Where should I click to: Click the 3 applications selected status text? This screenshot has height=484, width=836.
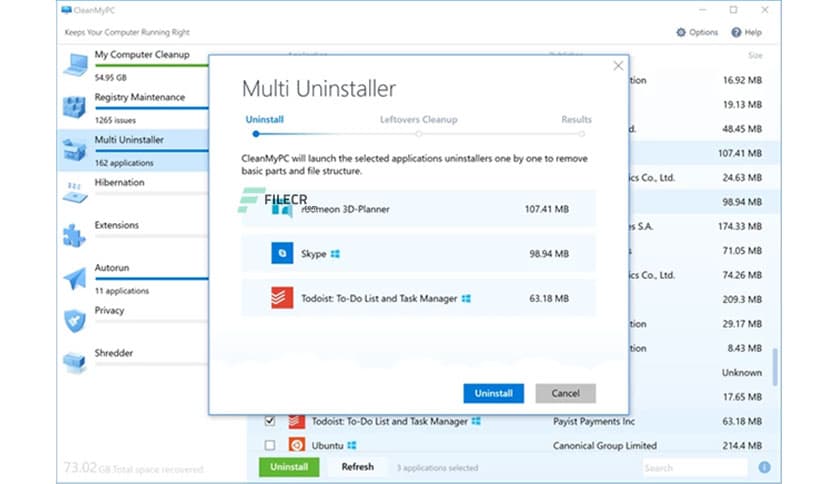[x=437, y=467]
